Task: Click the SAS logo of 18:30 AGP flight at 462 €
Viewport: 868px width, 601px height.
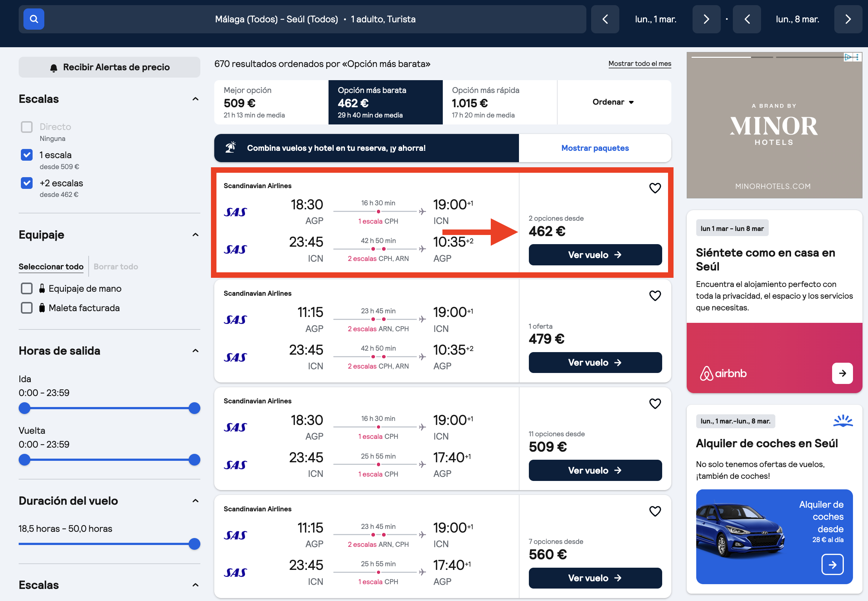Action: pos(235,212)
